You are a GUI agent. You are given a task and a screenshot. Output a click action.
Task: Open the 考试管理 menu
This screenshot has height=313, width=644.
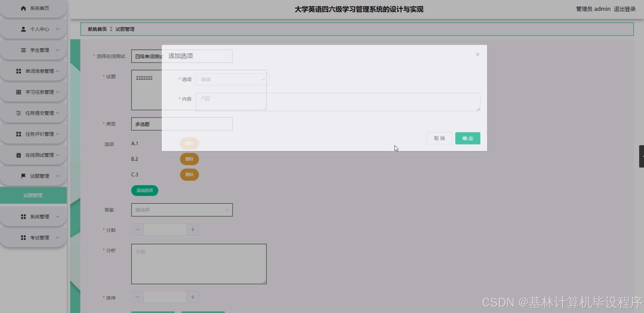pos(39,238)
